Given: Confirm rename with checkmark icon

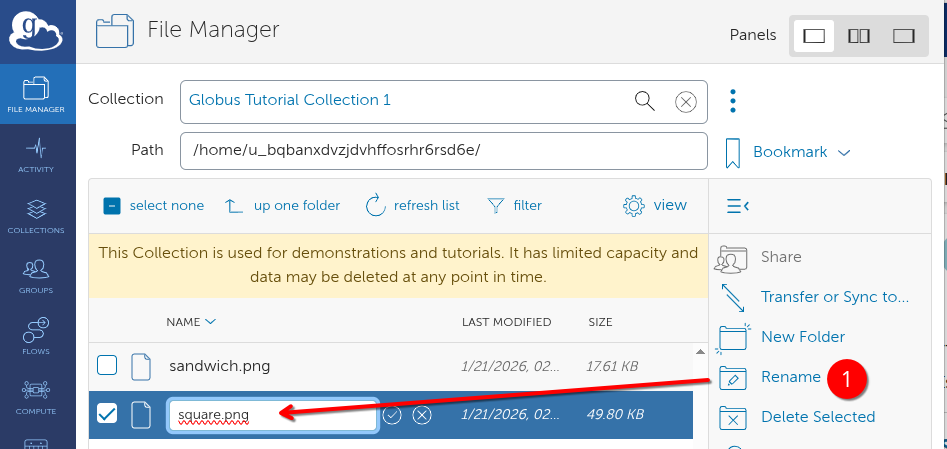Looking at the screenshot, I should [x=392, y=415].
